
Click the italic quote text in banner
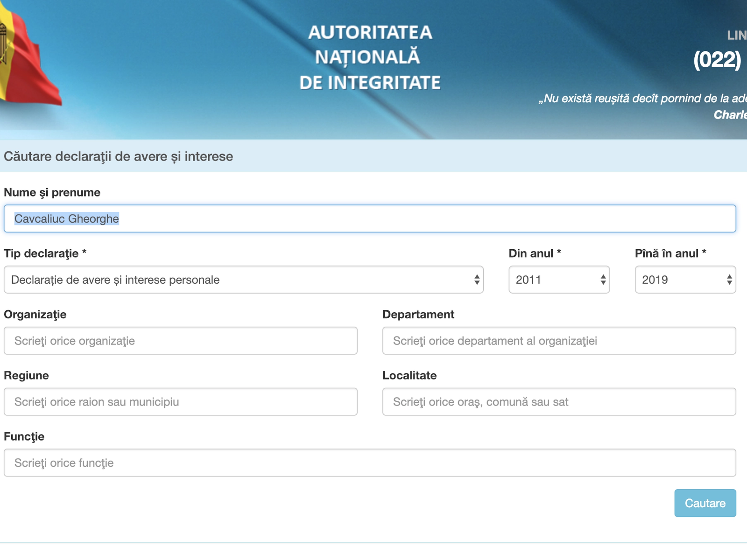[x=642, y=98]
